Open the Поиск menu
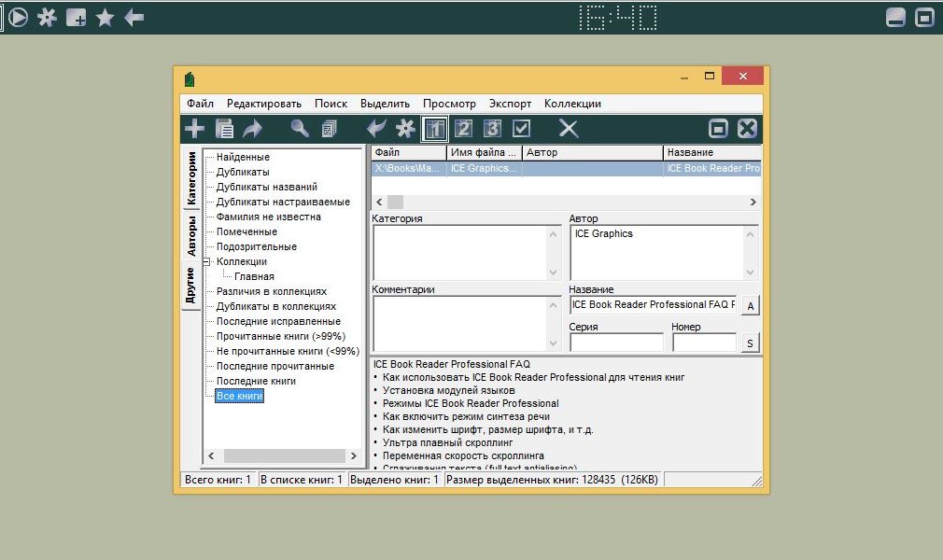 click(331, 104)
